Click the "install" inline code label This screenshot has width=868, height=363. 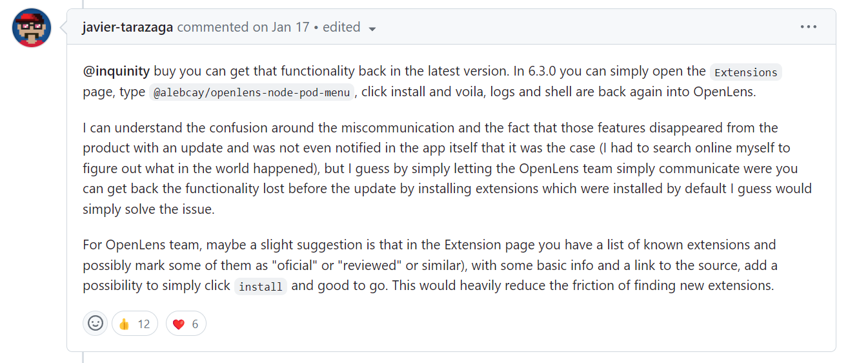[x=261, y=287]
